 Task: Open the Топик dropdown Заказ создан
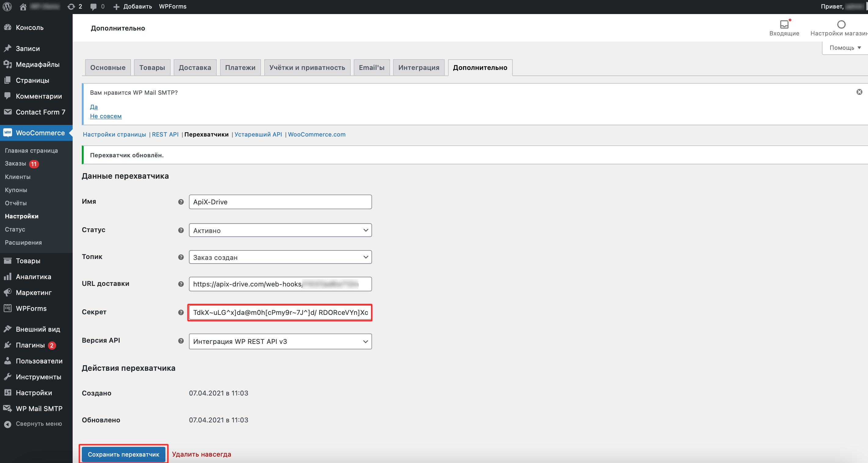pos(280,257)
